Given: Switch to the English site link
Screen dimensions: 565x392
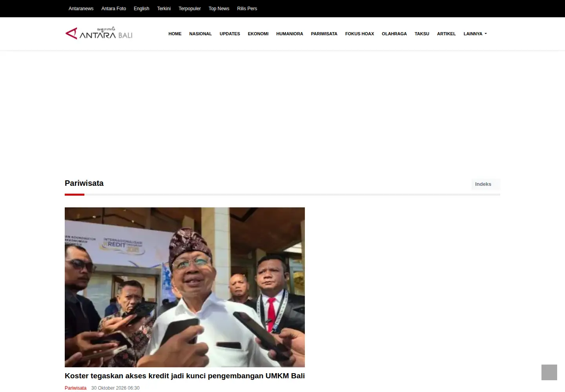Looking at the screenshot, I should click(x=142, y=9).
